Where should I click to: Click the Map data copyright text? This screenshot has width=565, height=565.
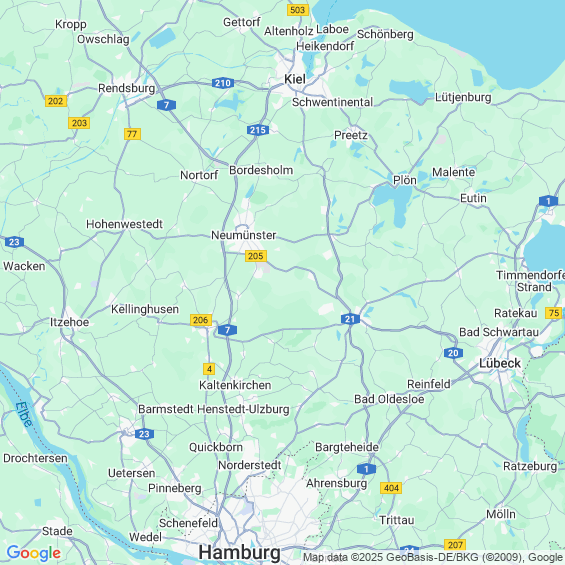point(433,557)
